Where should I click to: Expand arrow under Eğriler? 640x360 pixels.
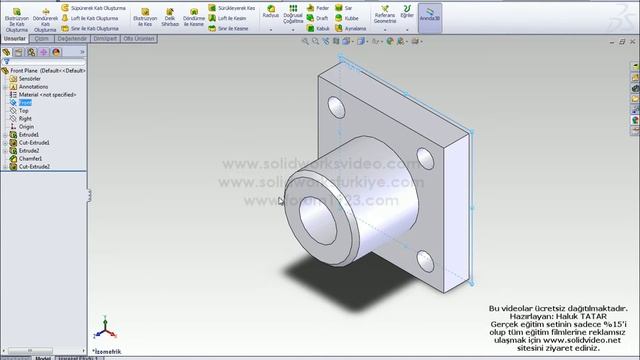(407, 30)
